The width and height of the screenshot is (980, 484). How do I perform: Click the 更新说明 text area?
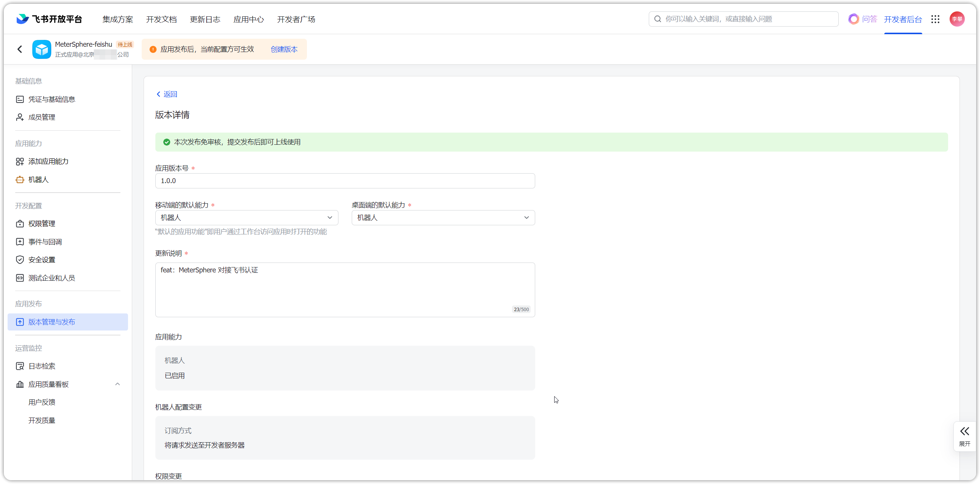coord(345,290)
